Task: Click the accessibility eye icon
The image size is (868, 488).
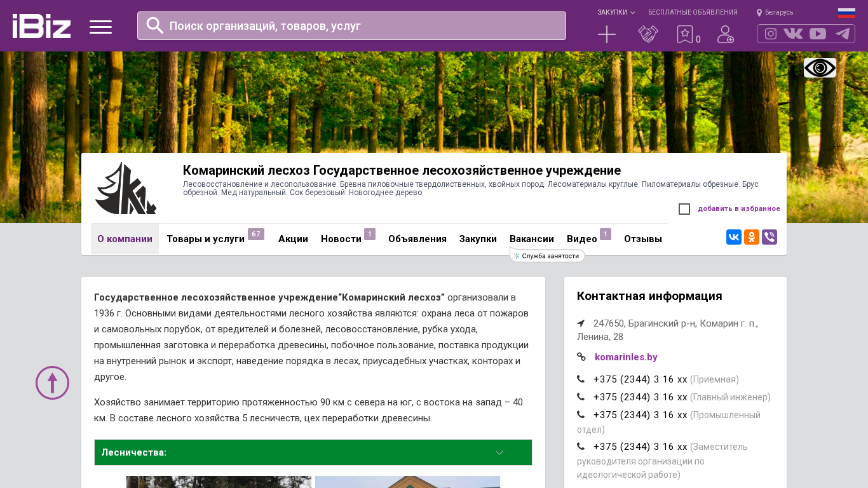Action: point(820,67)
